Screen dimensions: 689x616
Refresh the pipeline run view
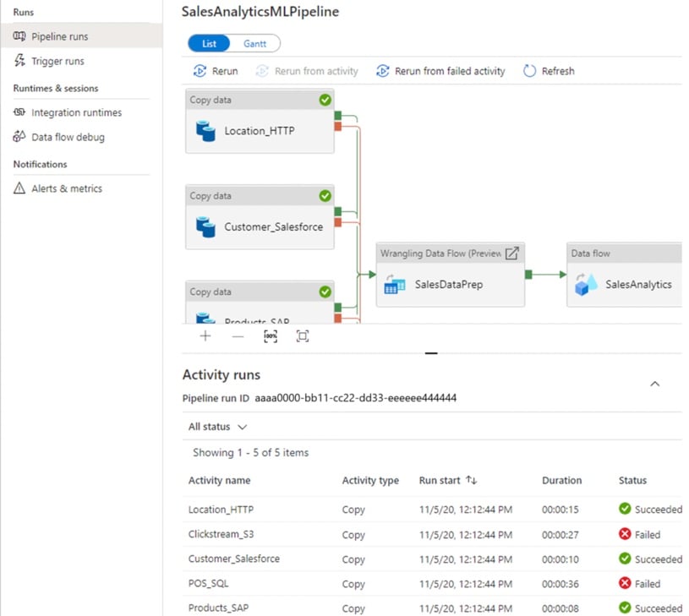point(549,71)
